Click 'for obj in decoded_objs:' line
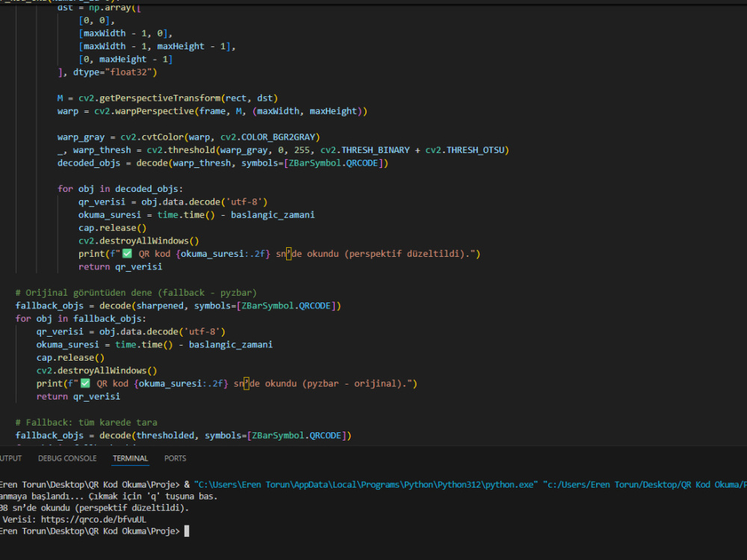Viewport: 747px width, 560px height. point(120,189)
